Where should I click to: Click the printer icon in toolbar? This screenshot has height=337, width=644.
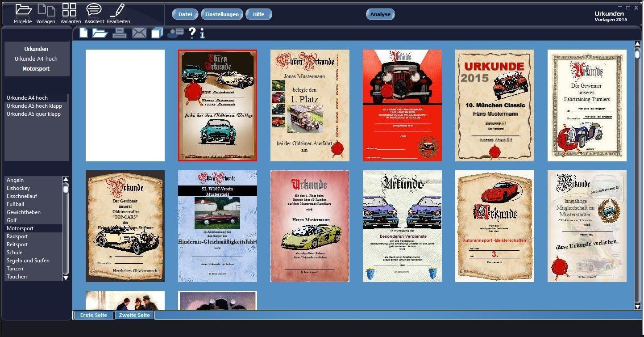tap(119, 33)
